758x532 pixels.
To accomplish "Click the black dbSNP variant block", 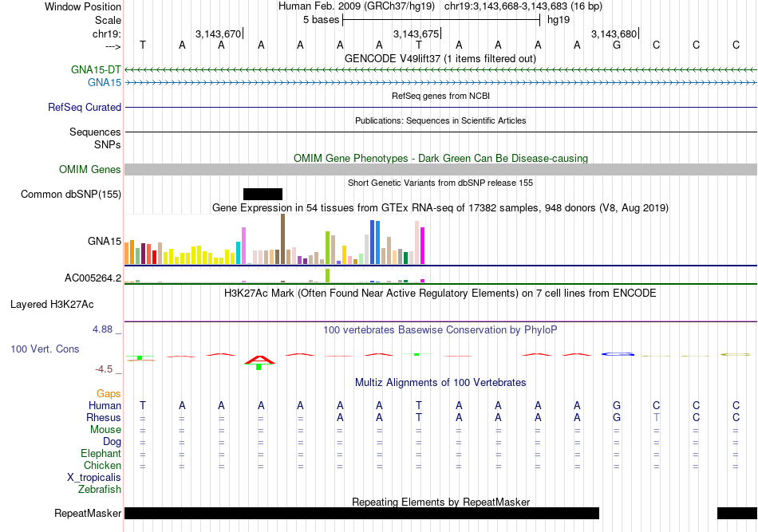I will click(263, 195).
